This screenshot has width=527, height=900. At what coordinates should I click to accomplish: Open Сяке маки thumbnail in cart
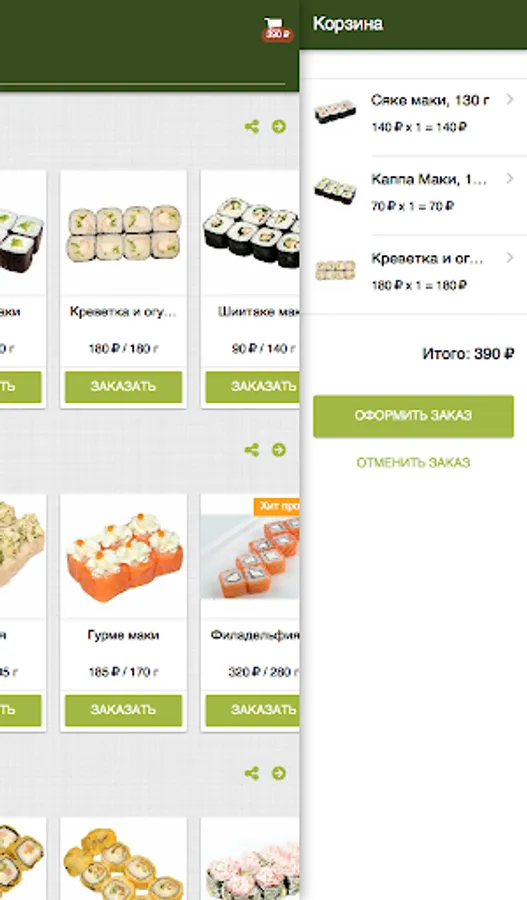[335, 112]
